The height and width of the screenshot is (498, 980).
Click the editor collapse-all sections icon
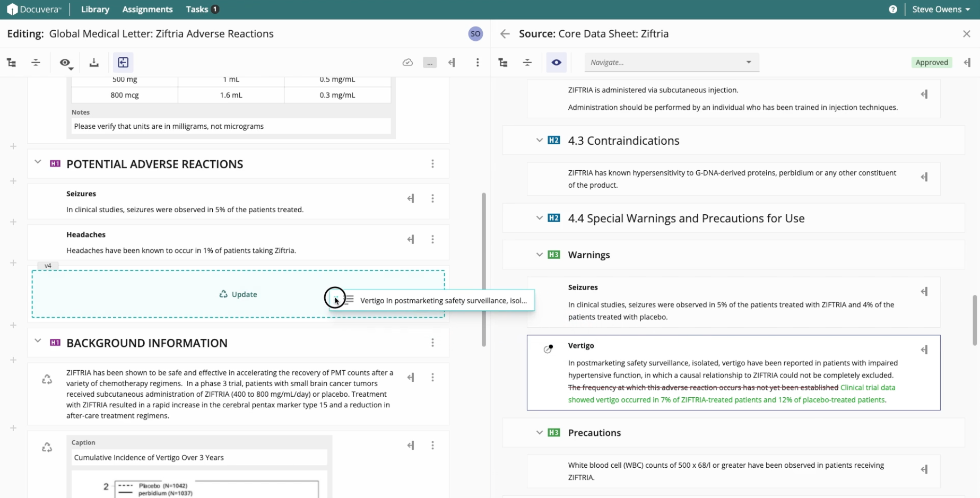pyautogui.click(x=36, y=63)
